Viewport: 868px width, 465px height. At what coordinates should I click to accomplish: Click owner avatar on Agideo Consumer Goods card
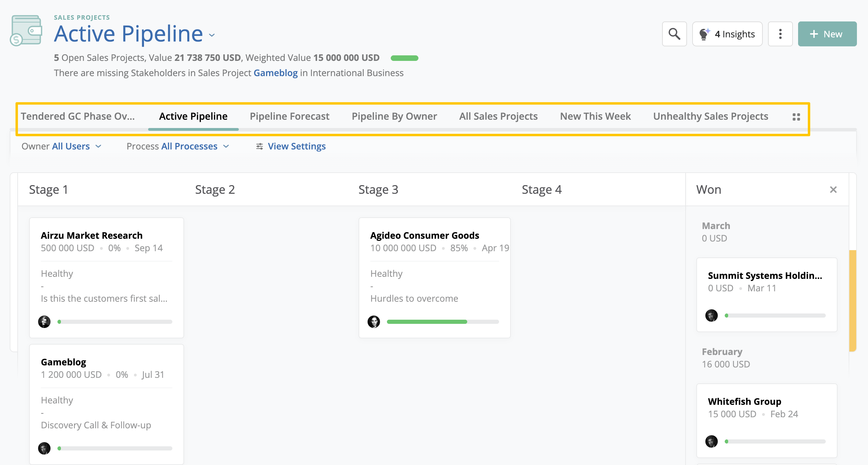pos(374,322)
